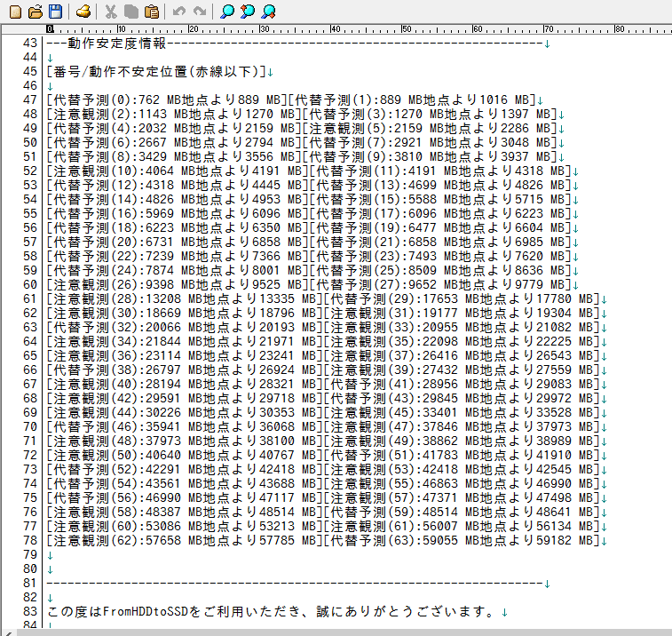Click the sentence この度はFromHDDtoSSDをご利用いただき
672x636 pixels.
[x=174, y=611]
